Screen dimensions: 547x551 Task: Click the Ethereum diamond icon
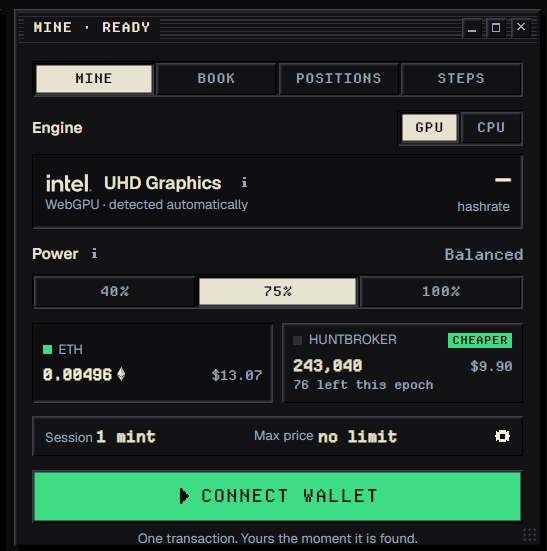click(121, 374)
